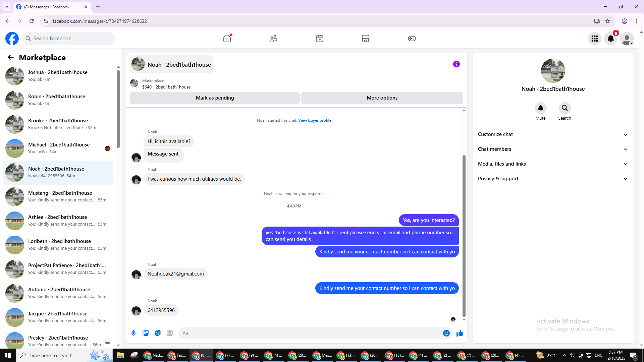Click Noah's large listing photo in right panel
644x362 pixels.
pyautogui.click(x=553, y=71)
